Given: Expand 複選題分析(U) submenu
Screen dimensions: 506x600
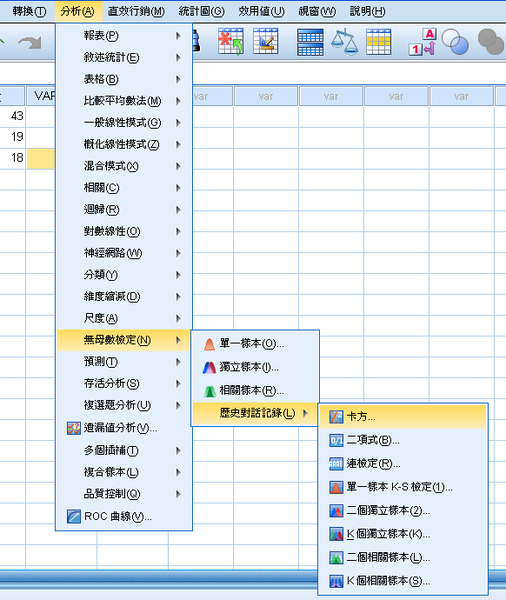Looking at the screenshot, I should (x=124, y=406).
